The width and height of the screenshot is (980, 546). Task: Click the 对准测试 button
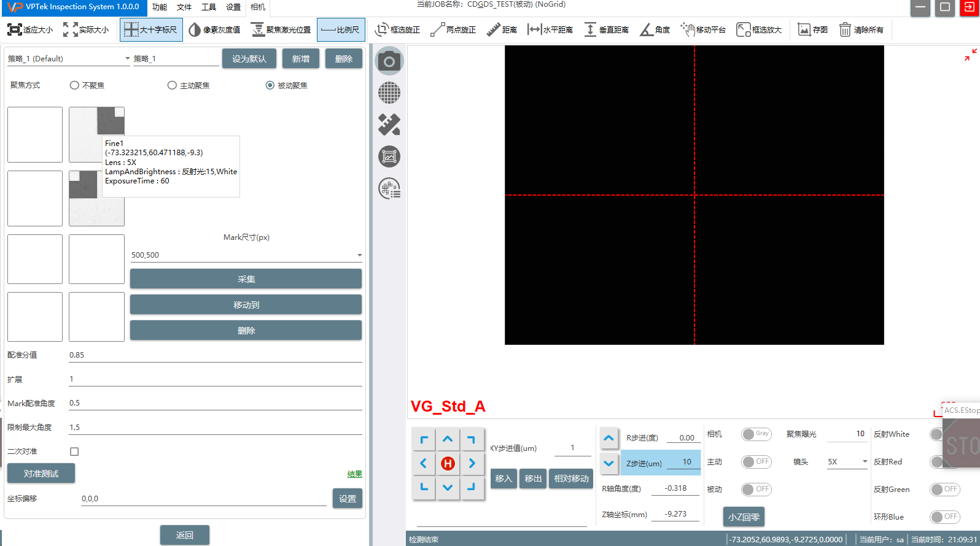point(41,474)
